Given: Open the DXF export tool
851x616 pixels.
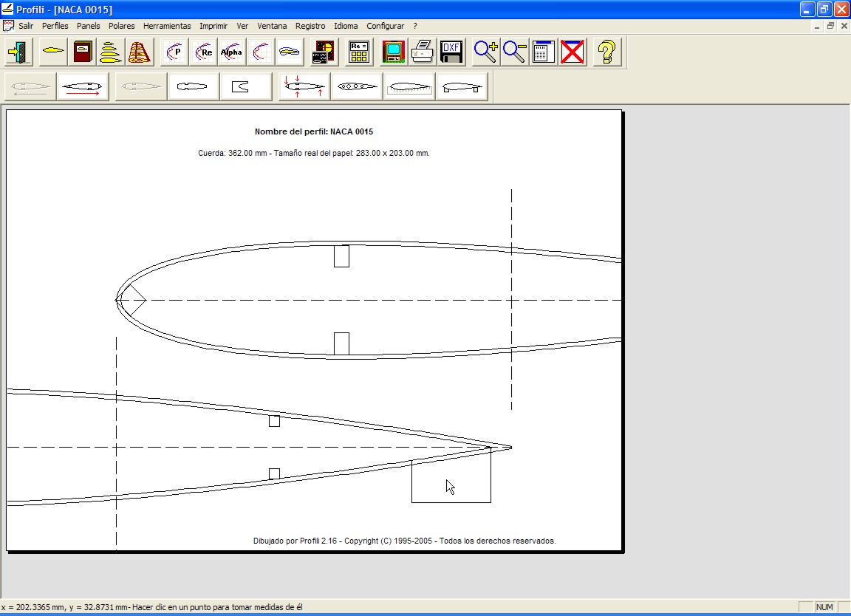Looking at the screenshot, I should (x=451, y=52).
